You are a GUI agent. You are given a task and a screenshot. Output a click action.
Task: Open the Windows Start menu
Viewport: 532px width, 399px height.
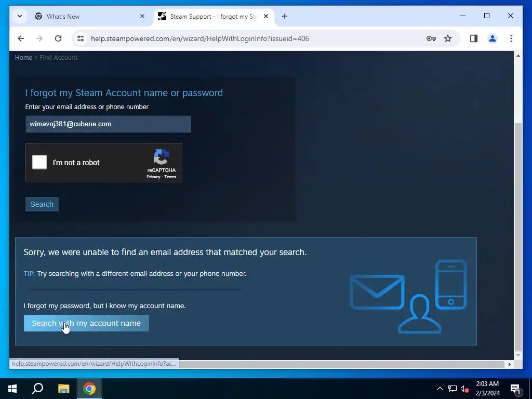click(12, 389)
